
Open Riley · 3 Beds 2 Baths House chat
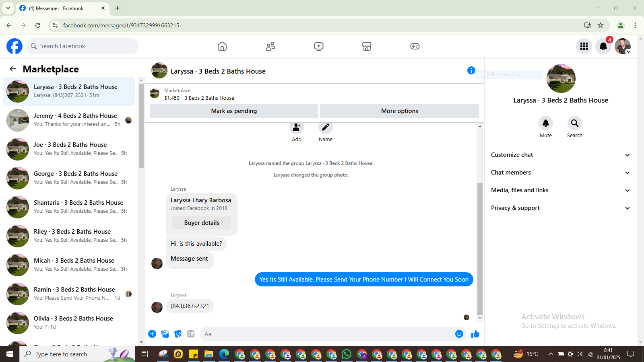coord(69,236)
